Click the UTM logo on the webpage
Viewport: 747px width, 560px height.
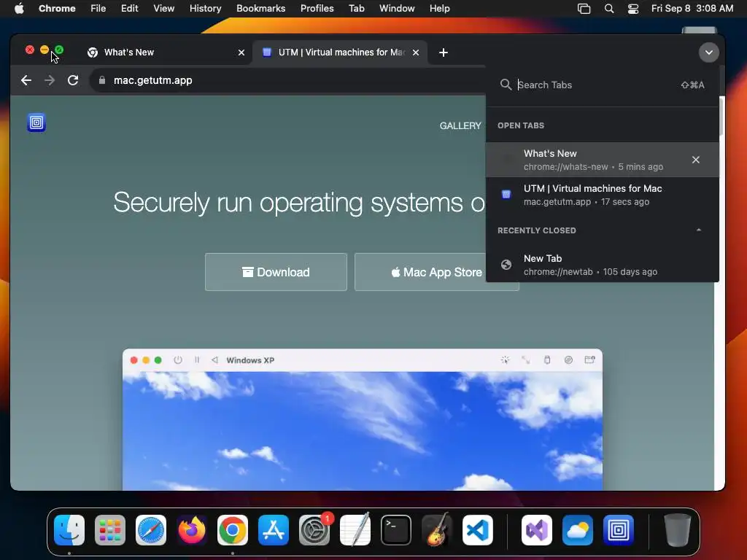pos(36,122)
